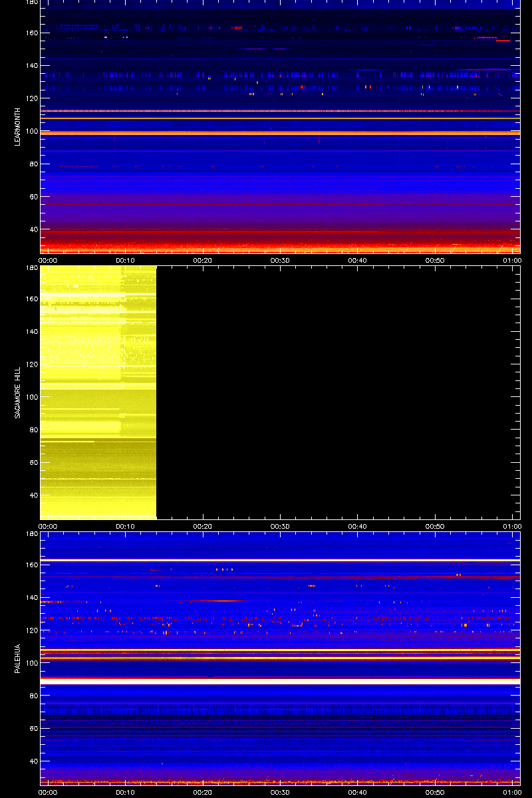Click the 00:50 time label under Palehua
The height and width of the screenshot is (798, 532).
(435, 792)
